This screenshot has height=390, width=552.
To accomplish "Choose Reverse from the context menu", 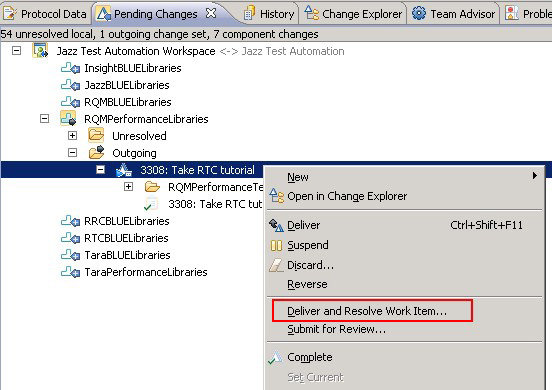I will click(404, 284).
